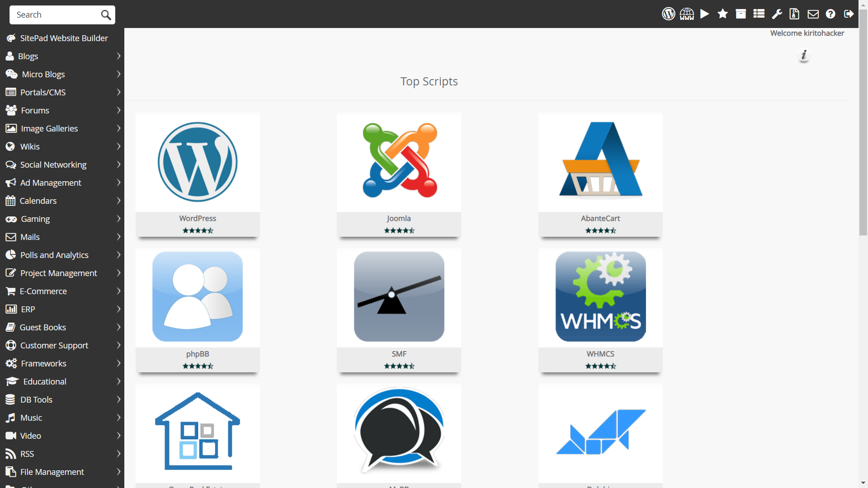
Task: Click the AbanteCart script name link
Action: 600,218
